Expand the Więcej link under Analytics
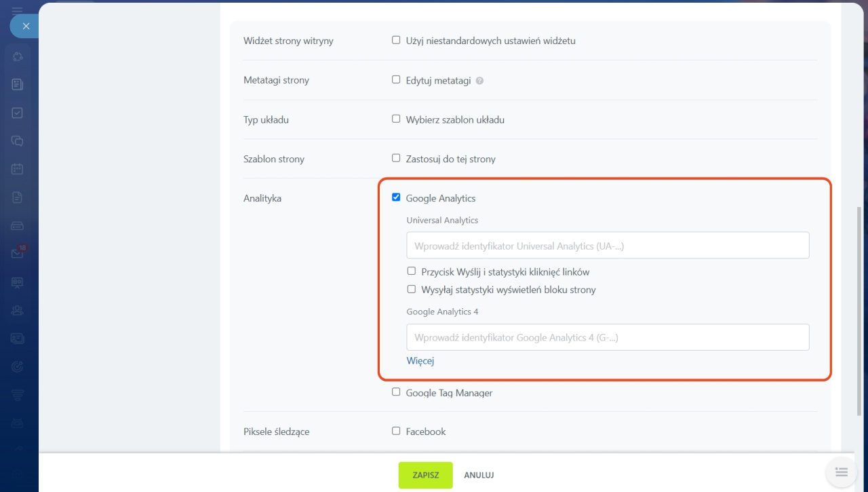This screenshot has height=492, width=868. coord(420,361)
